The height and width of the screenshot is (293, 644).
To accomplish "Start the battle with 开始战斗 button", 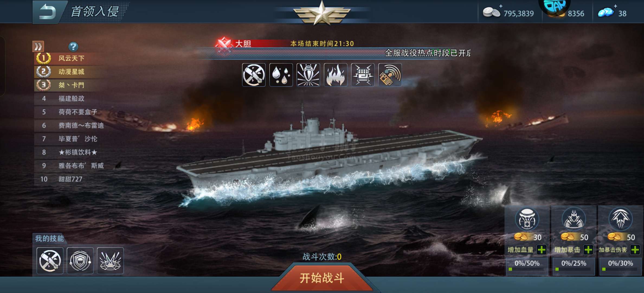I will 322,278.
